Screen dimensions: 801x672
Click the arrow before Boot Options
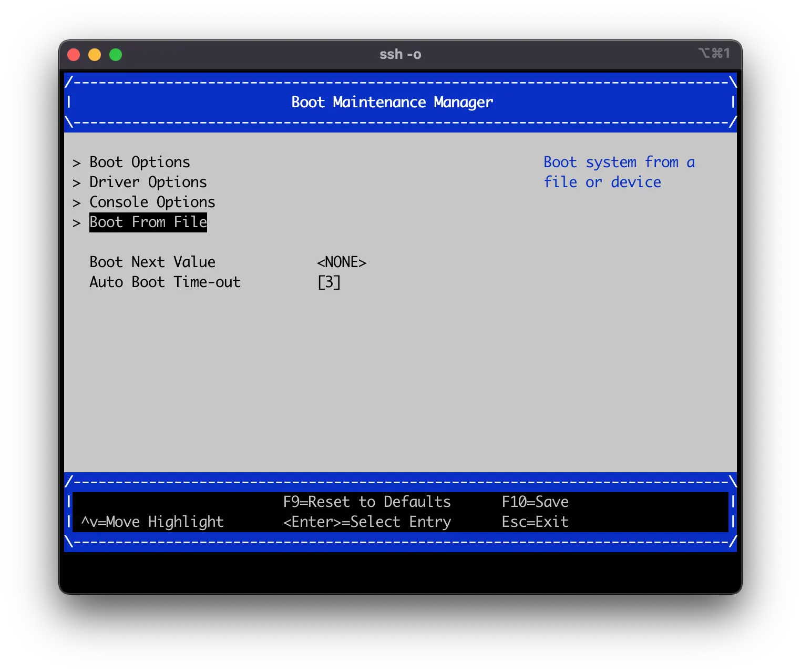point(77,163)
